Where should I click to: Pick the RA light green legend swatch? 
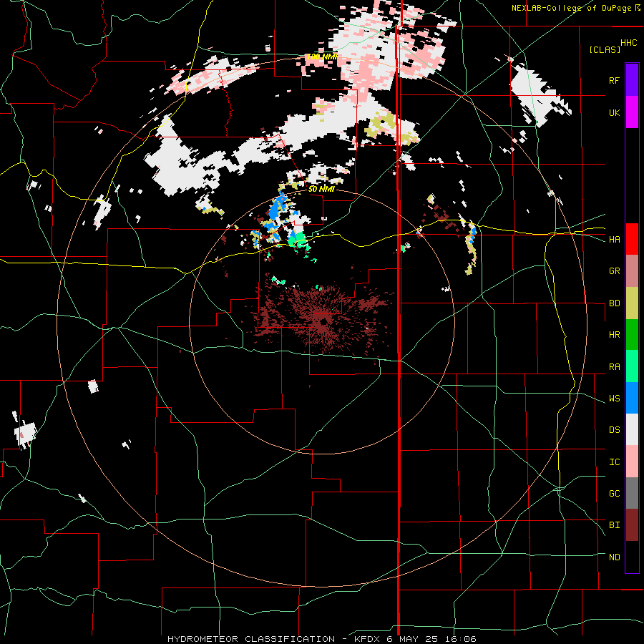point(632,366)
